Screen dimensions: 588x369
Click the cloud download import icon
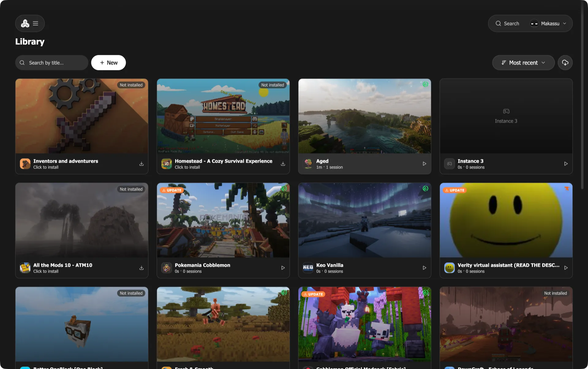pos(565,63)
